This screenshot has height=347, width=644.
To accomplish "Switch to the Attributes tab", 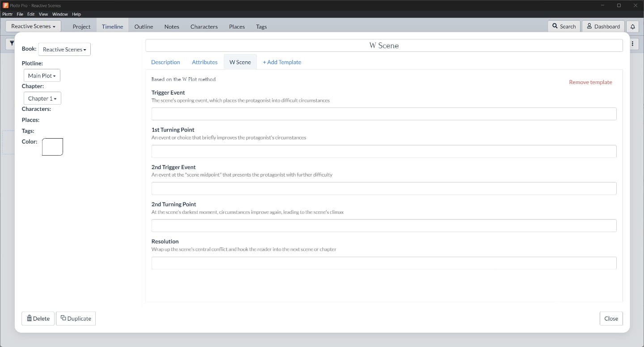I will pos(204,62).
